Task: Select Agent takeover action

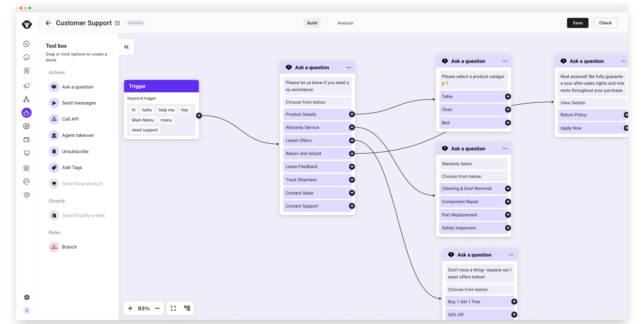Action: tap(71, 135)
